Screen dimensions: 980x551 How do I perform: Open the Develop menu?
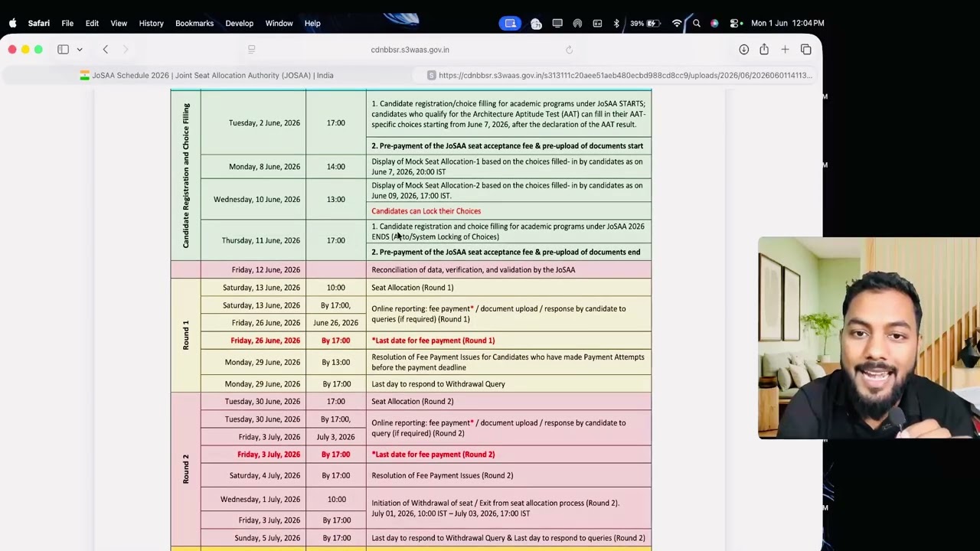pos(240,23)
